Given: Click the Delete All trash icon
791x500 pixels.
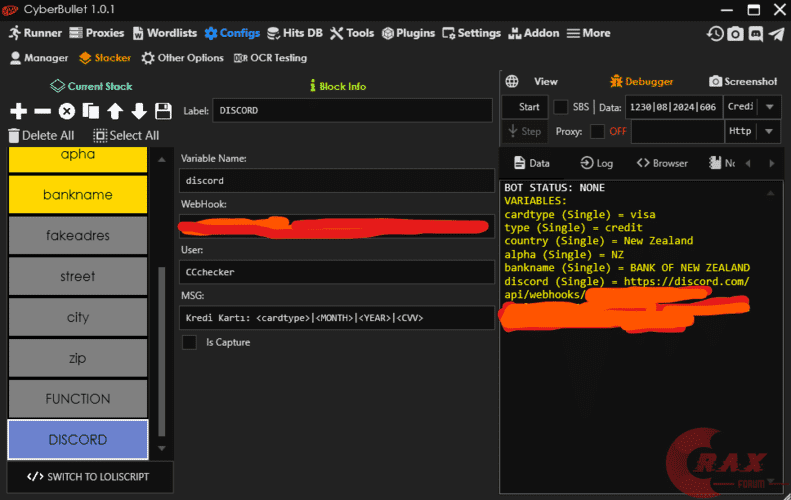Looking at the screenshot, I should (x=14, y=135).
